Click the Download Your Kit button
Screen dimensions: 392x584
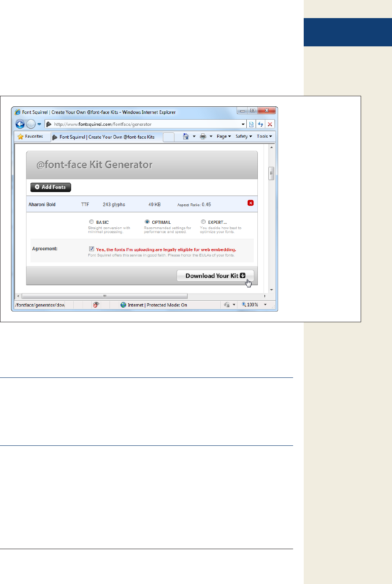(x=215, y=276)
